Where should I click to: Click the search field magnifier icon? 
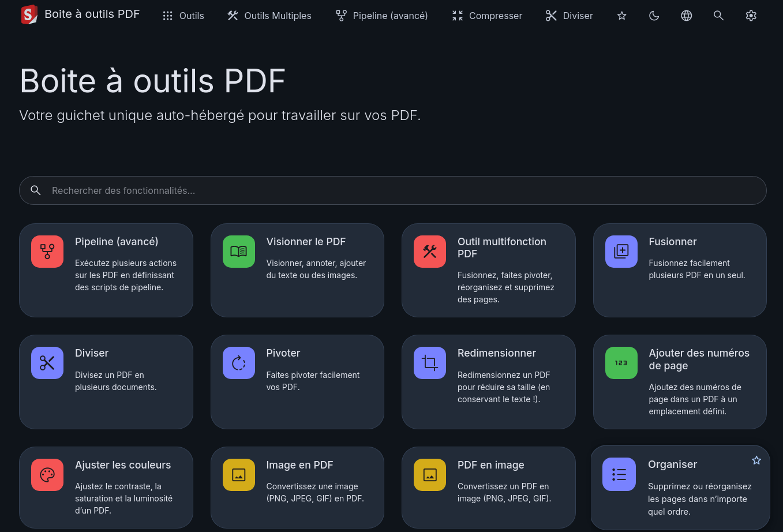(36, 190)
